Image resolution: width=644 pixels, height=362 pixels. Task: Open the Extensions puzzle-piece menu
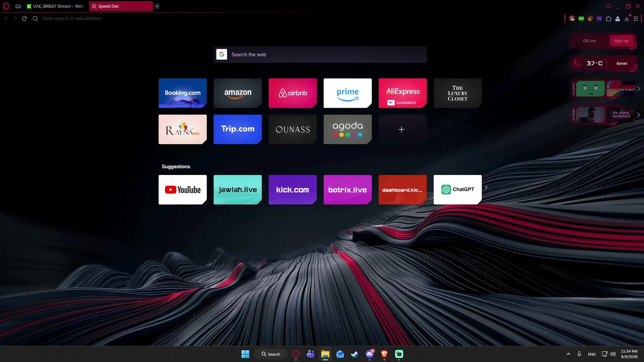[608, 19]
